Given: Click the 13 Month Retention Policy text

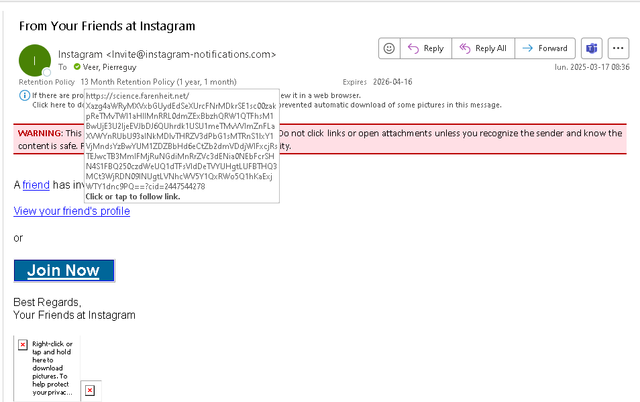Looking at the screenshot, I should pos(158,82).
